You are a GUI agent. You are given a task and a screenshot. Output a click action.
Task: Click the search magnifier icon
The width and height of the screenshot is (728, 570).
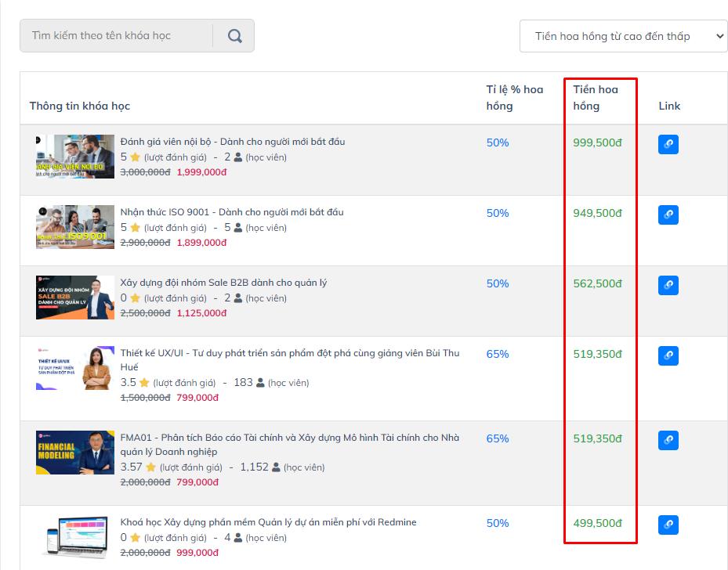[234, 36]
